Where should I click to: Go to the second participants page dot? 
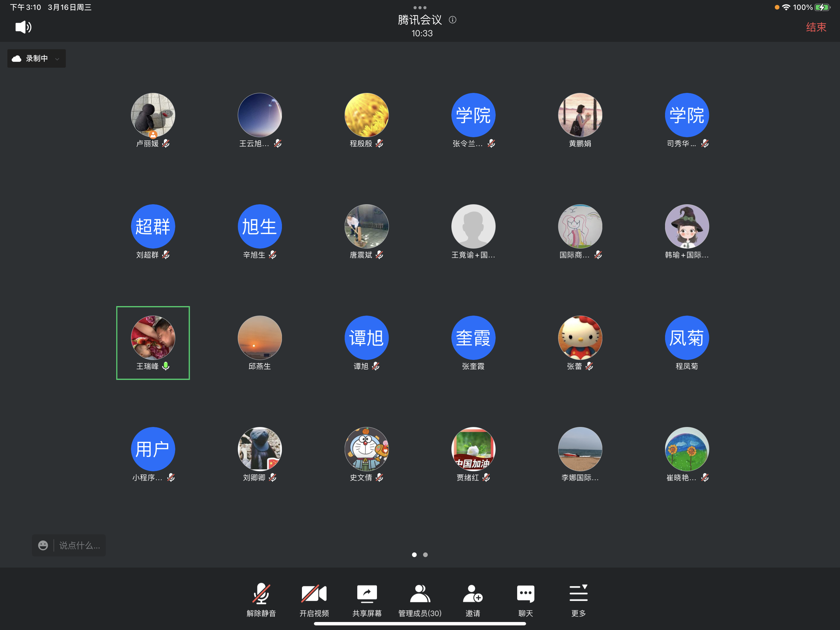click(x=425, y=555)
